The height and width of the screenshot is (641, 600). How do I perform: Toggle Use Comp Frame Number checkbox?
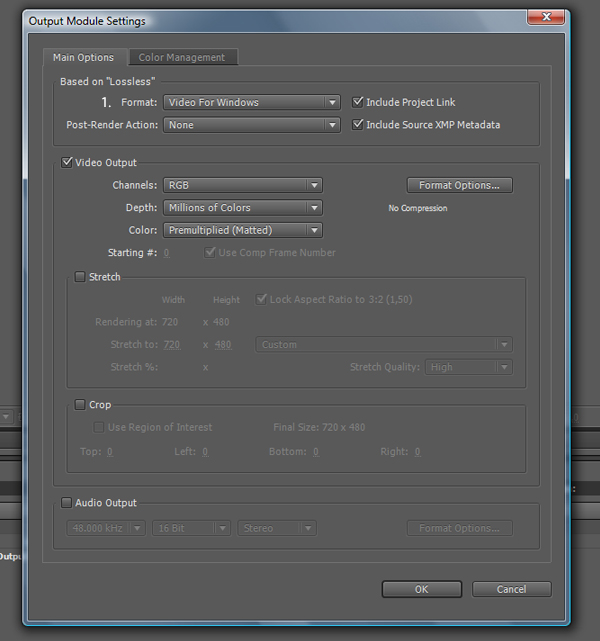[x=210, y=252]
